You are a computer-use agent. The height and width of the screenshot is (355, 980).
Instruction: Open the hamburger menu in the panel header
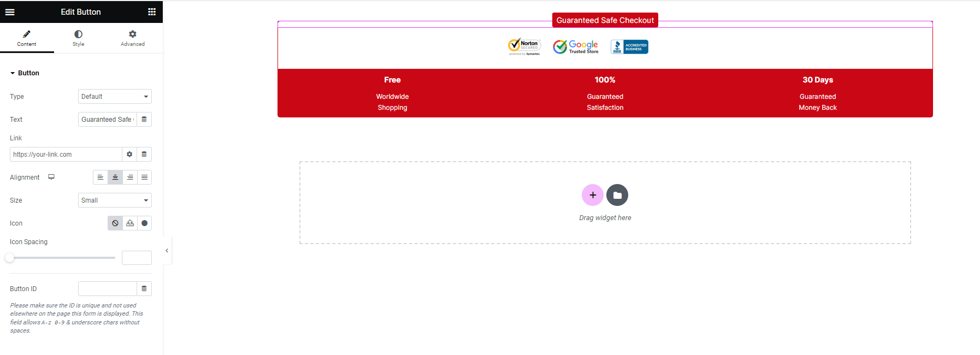(10, 11)
